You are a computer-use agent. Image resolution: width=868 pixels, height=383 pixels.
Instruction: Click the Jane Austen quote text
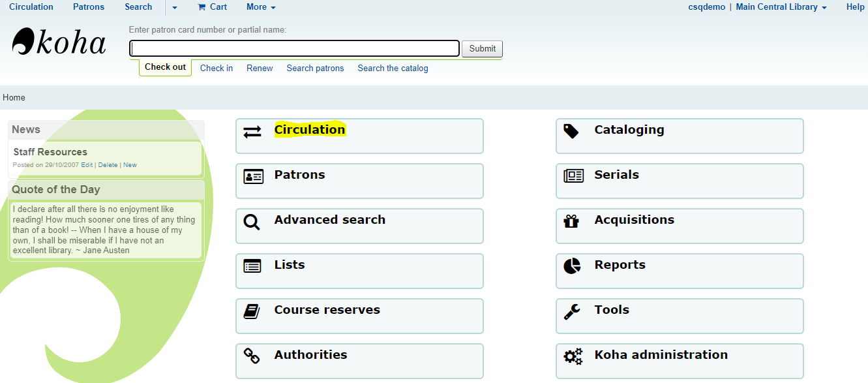[104, 230]
